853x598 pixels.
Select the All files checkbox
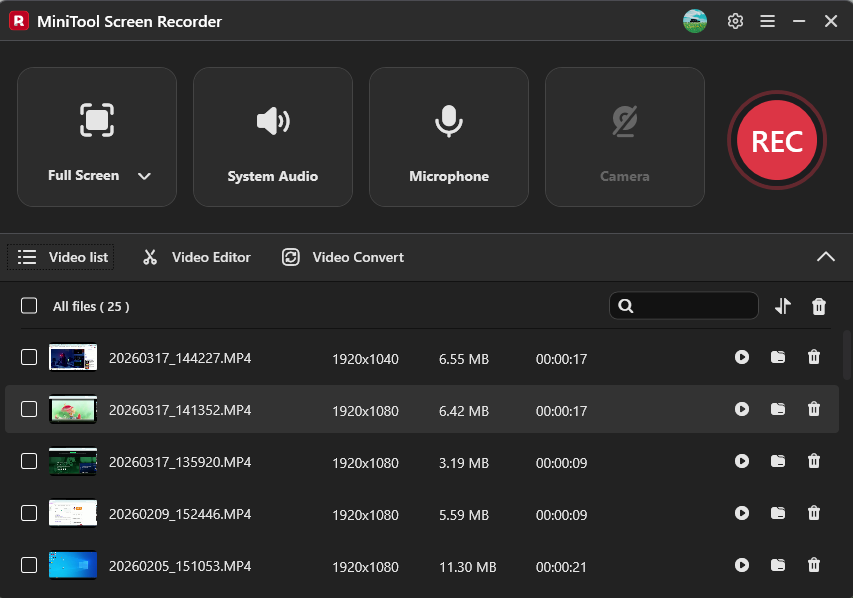click(x=29, y=306)
